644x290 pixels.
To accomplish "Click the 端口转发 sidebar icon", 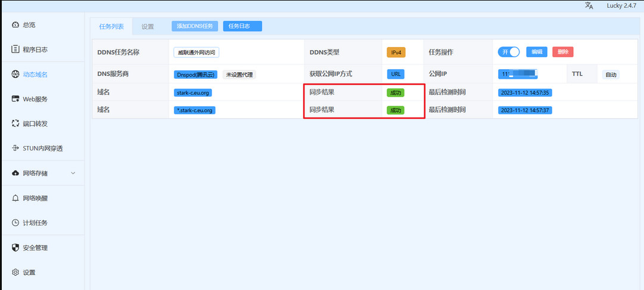I will [15, 124].
